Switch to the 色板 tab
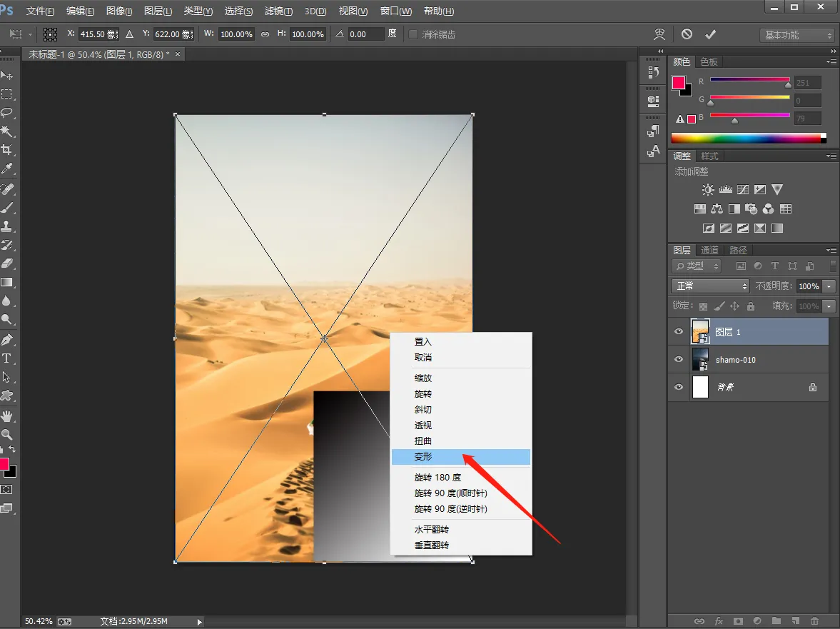 [x=709, y=62]
